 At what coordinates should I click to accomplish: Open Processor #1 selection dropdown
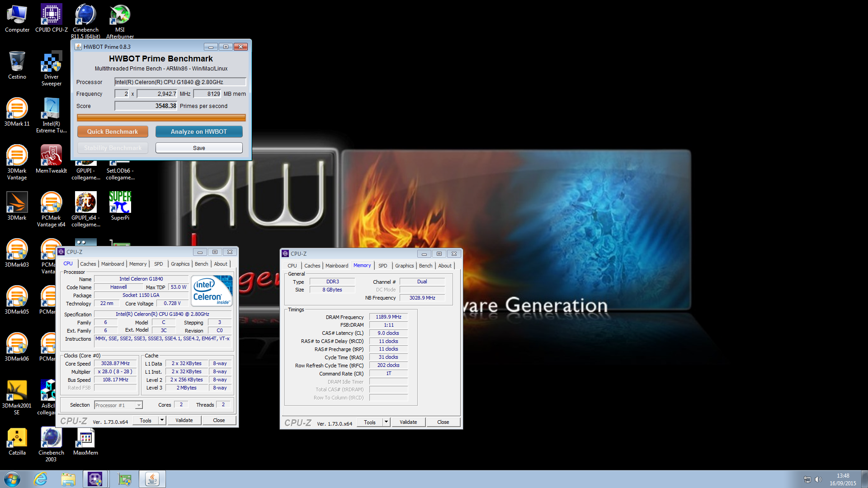point(118,405)
